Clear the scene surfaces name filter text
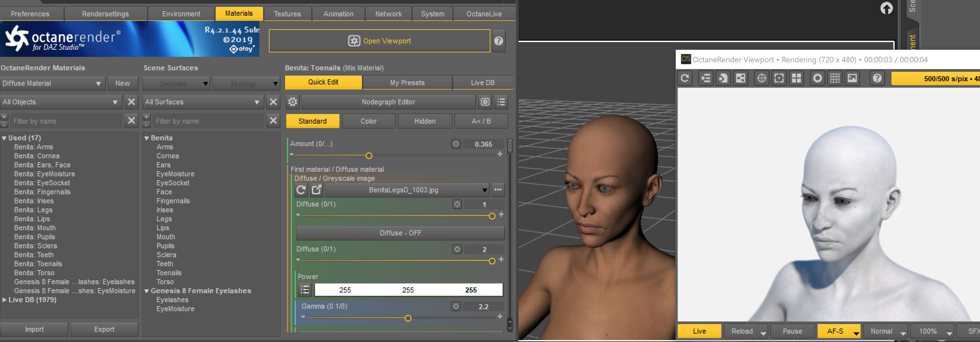The height and width of the screenshot is (342, 980). tap(273, 121)
